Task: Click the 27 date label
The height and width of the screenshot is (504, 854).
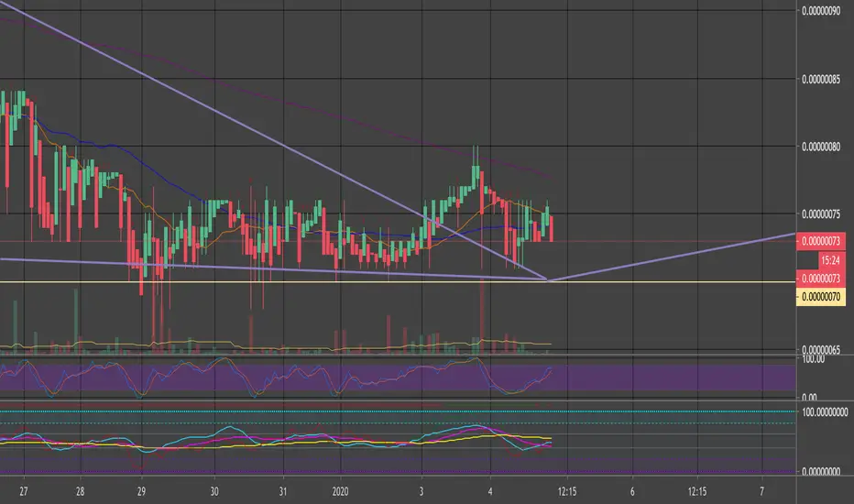Action: (24, 491)
